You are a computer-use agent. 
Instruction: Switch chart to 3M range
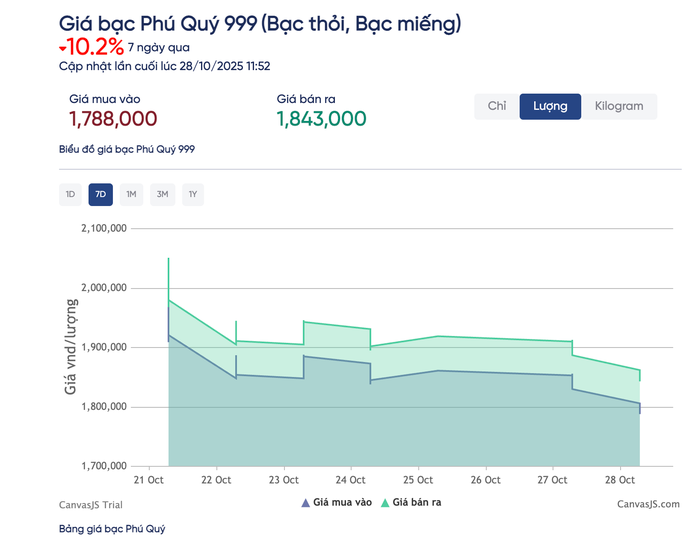pyautogui.click(x=162, y=194)
